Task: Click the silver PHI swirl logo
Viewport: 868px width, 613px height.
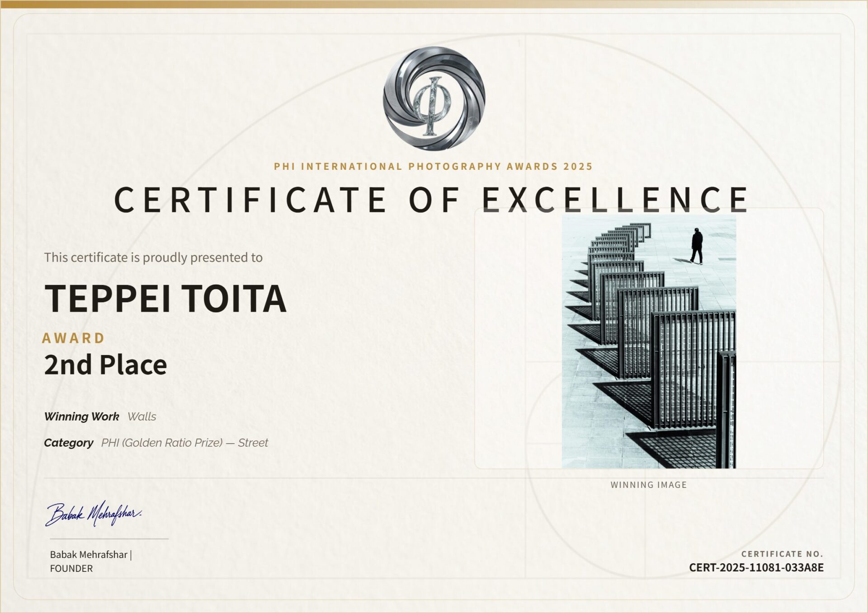Action: click(434, 98)
